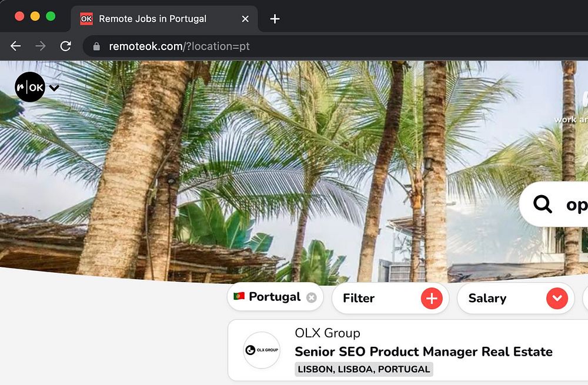This screenshot has width=588, height=385.
Task: Add a filter with red plus button
Action: coord(432,299)
